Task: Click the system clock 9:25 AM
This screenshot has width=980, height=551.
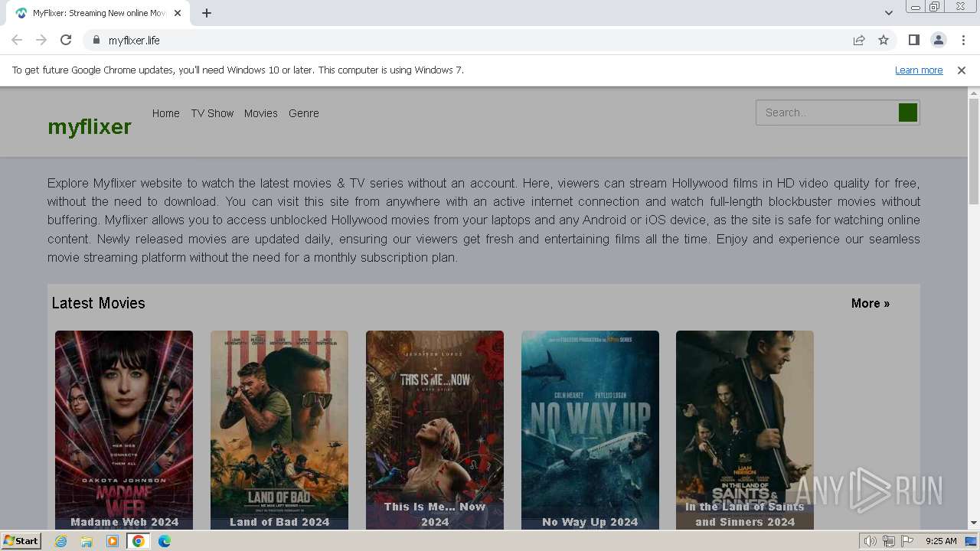Action: [941, 541]
